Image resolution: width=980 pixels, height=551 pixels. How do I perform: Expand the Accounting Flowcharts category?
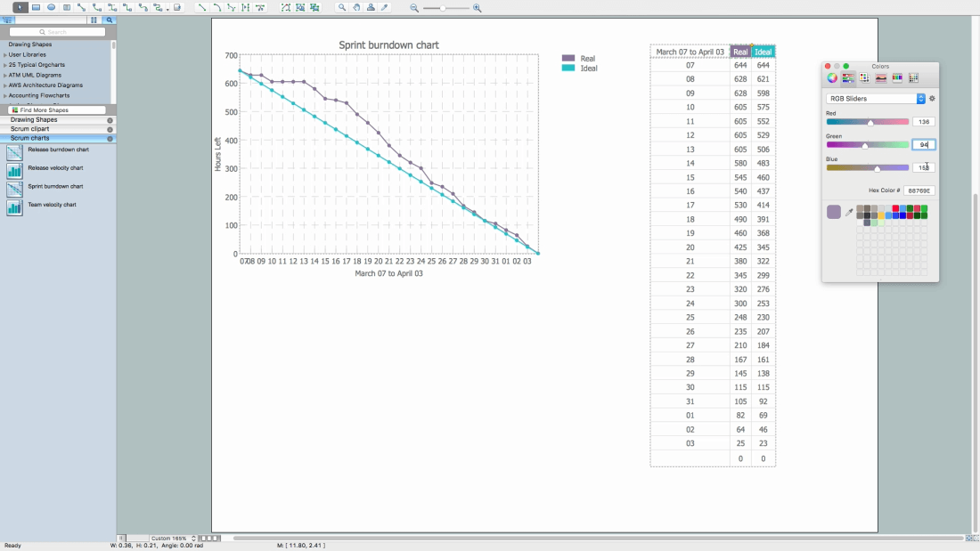coord(5,95)
